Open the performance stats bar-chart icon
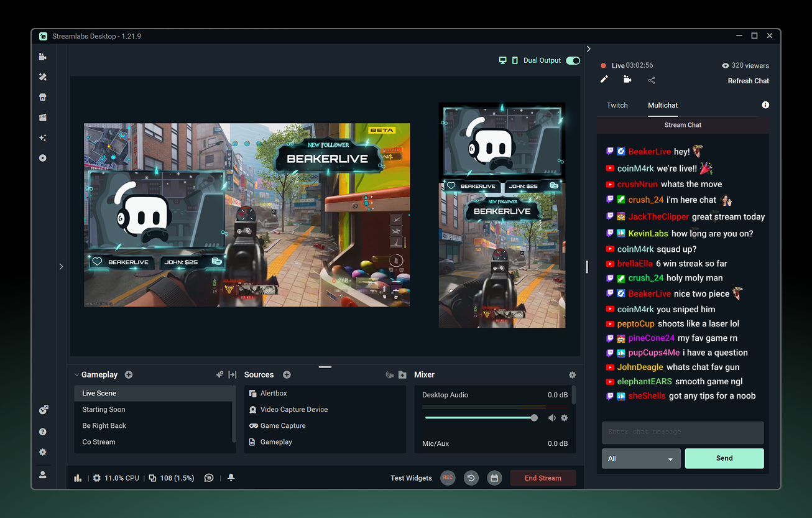 click(x=78, y=478)
